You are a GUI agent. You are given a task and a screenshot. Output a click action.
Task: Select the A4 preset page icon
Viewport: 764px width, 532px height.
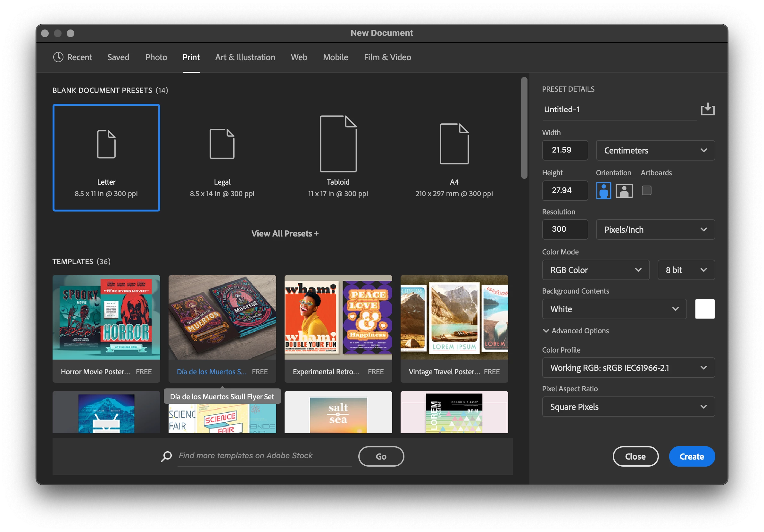tap(454, 144)
